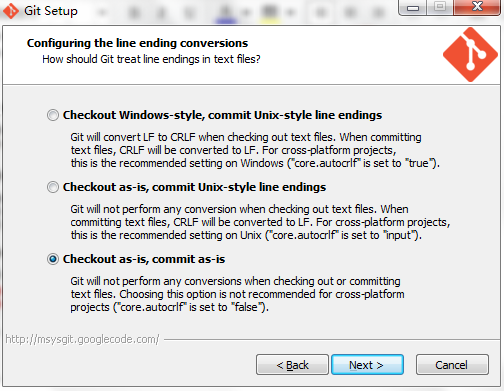Toggle the Checkout as-is, commit as-is radio circle

53,259
